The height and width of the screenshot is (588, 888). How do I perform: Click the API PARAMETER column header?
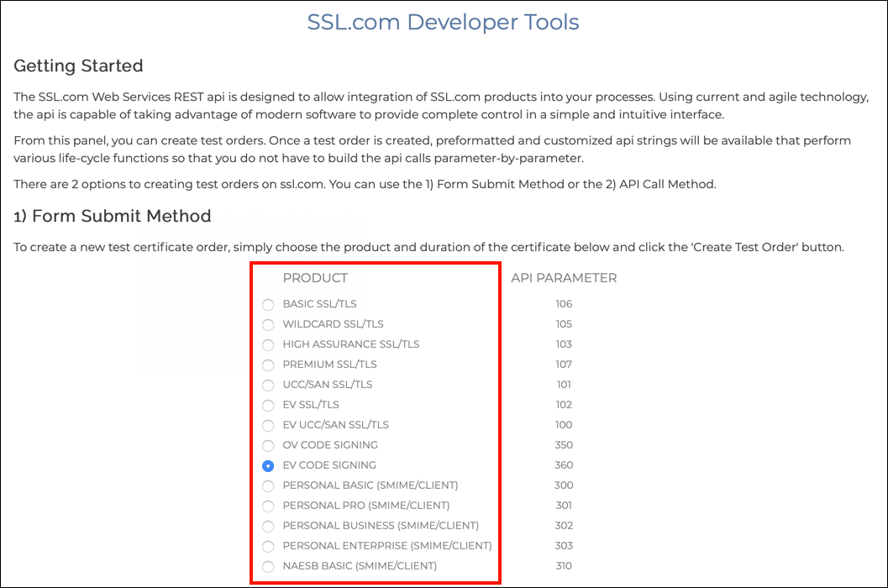564,278
